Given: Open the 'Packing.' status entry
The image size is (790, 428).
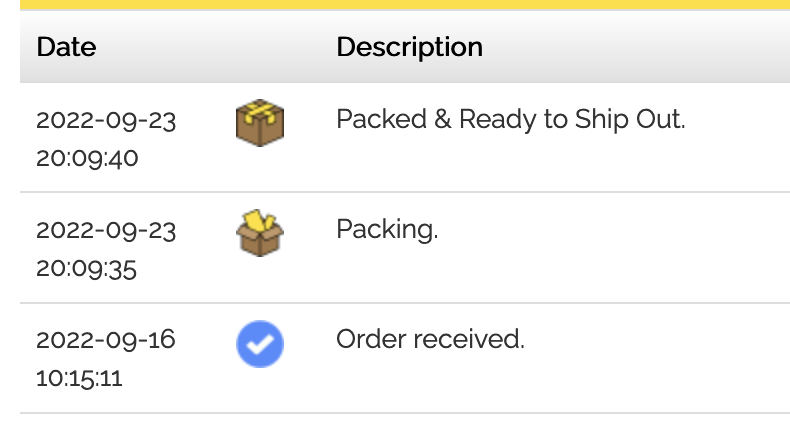Looking at the screenshot, I should click(x=387, y=229).
